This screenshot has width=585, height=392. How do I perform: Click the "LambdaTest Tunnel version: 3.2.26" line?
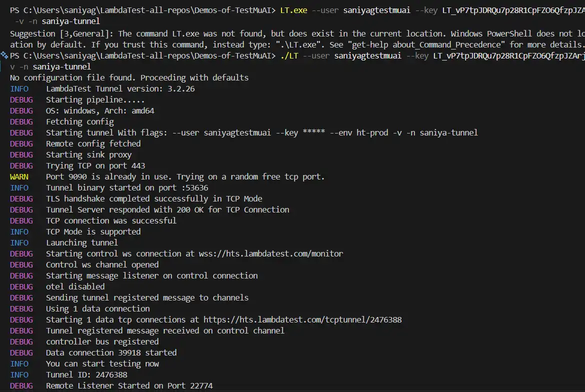pos(120,88)
